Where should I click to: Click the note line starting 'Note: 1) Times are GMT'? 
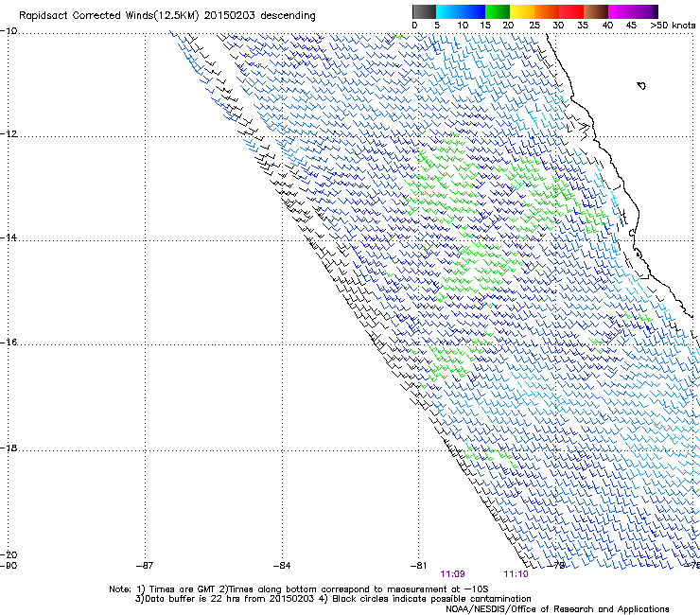[x=299, y=589]
